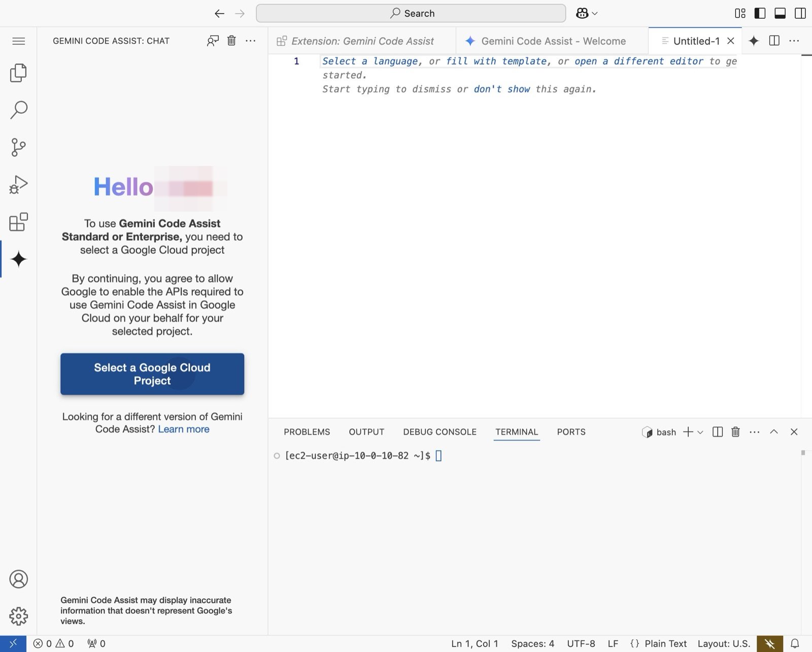
Task: Open editor more actions ellipsis
Action: coord(794,41)
